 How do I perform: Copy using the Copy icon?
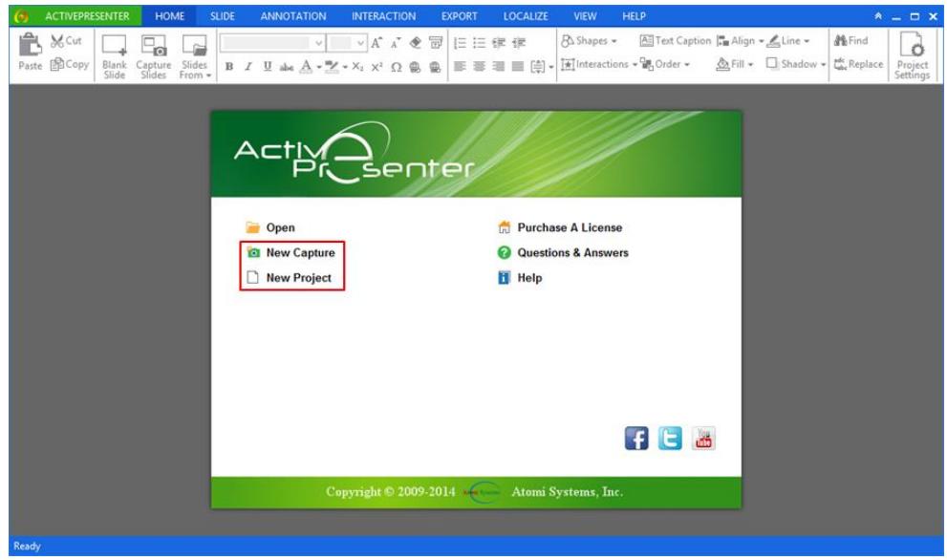point(70,64)
